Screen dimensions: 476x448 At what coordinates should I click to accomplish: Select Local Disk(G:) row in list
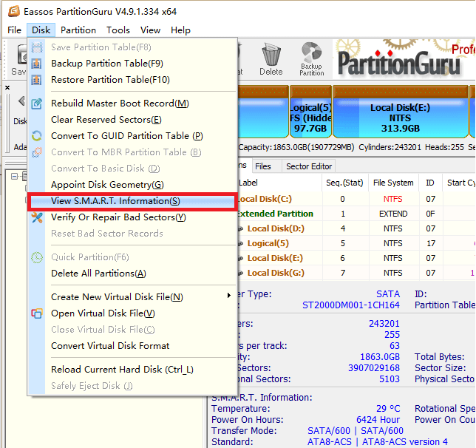pos(356,273)
